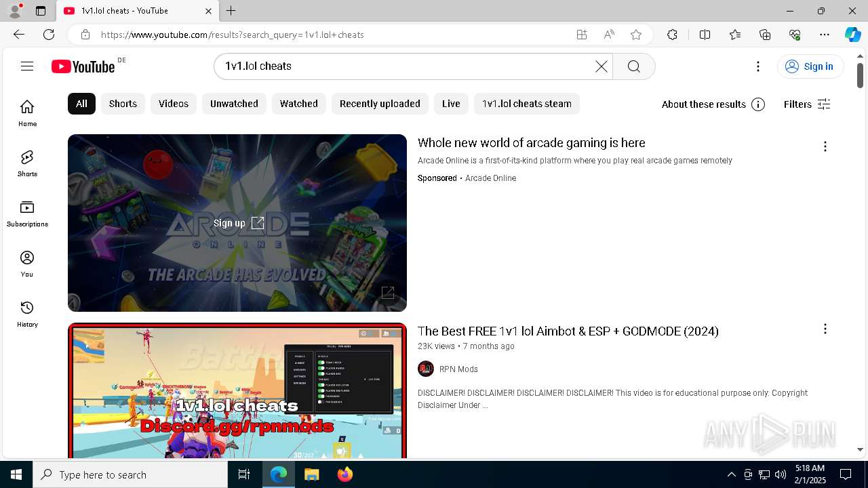The image size is (868, 488).
Task: Toggle Split screen view
Action: [705, 35]
